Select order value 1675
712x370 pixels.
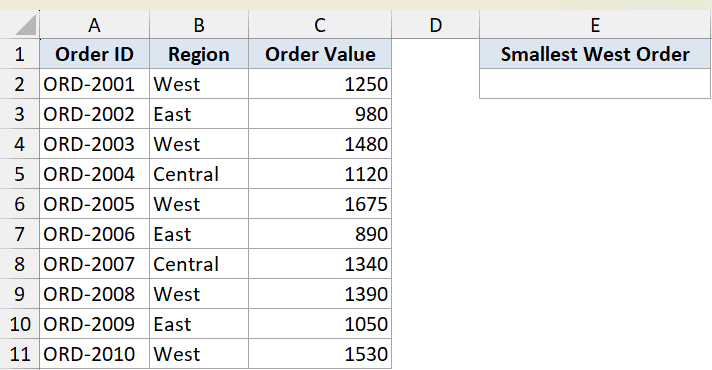tap(320, 204)
